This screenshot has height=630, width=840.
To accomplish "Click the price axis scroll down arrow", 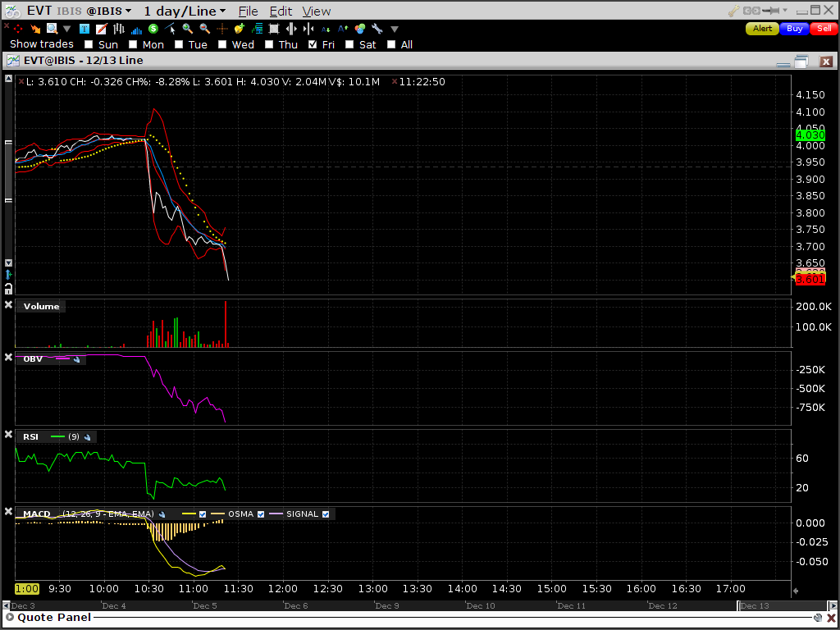I will [x=8, y=263].
